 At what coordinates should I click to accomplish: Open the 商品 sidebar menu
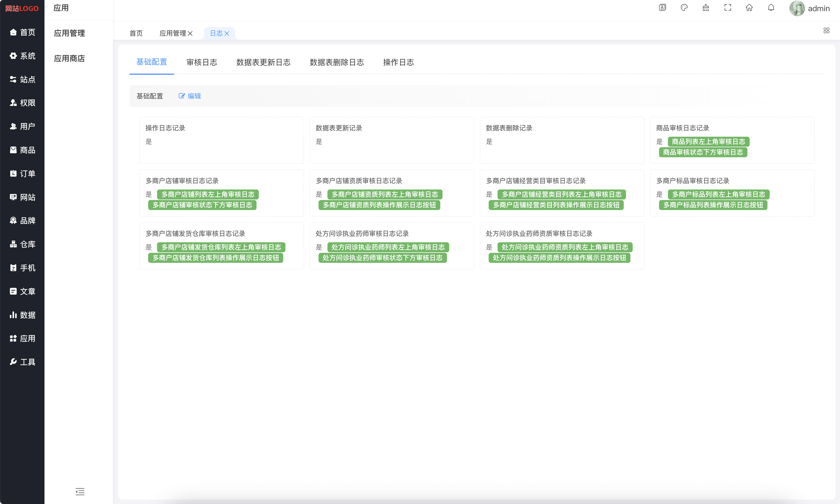23,150
